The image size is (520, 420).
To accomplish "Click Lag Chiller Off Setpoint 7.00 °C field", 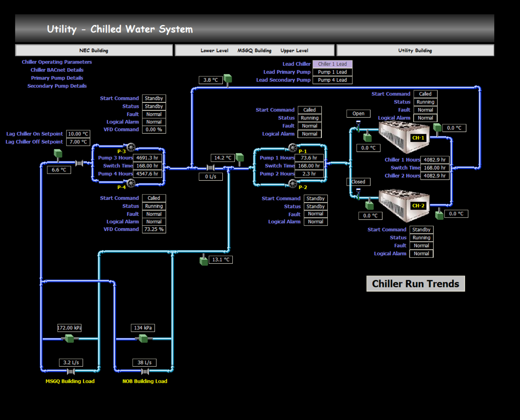I will tap(78, 142).
